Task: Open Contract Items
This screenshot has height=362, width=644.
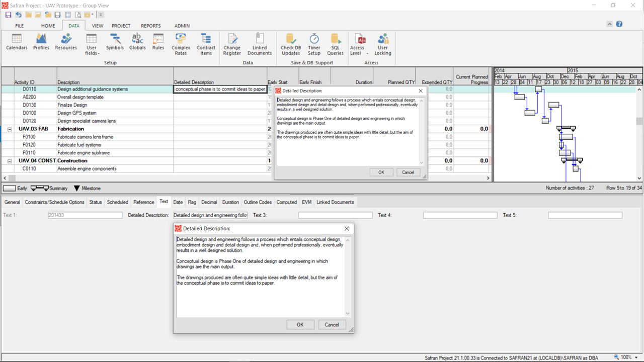Action: 206,45
